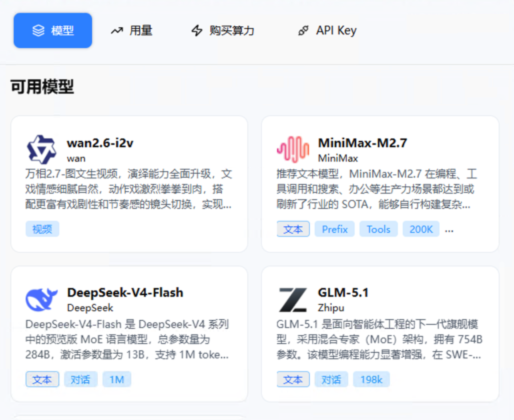Viewport: 514px width, 420px height.
Task: Open the GLM-5.1 model title
Action: 343,292
